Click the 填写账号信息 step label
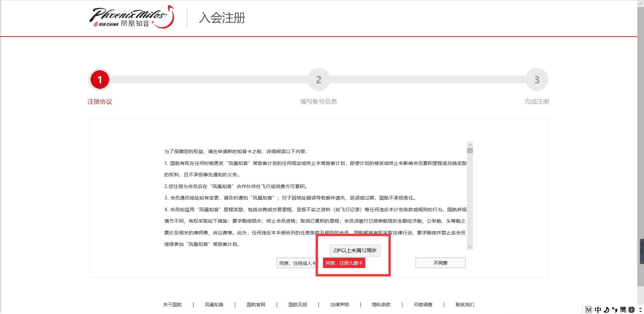 319,101
